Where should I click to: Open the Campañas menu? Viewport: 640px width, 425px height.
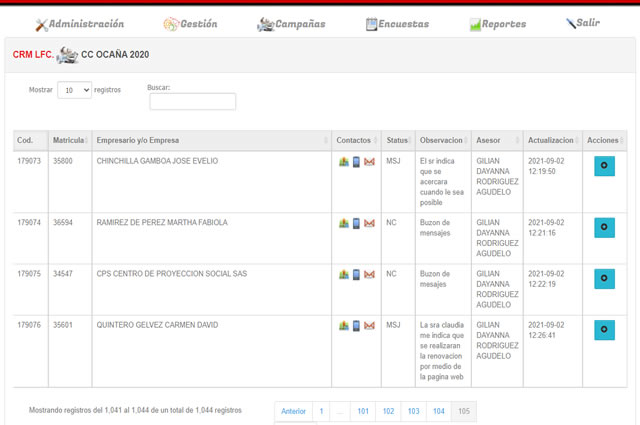(292, 23)
